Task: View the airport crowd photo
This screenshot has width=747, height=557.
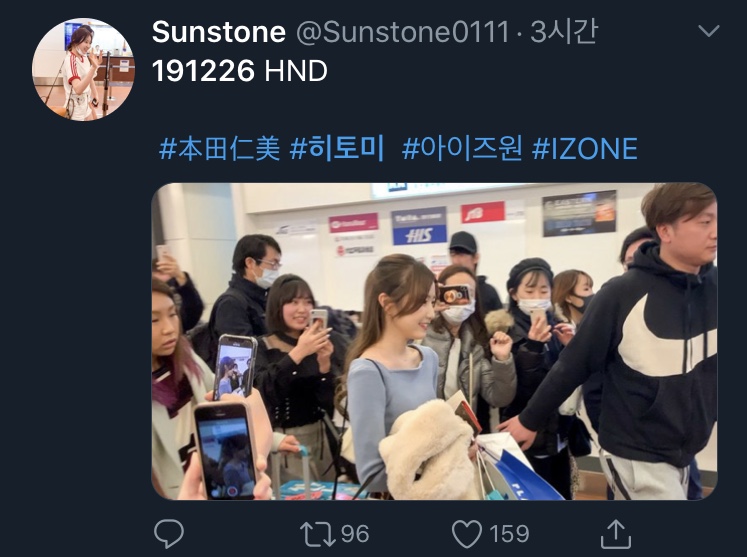Action: click(x=434, y=341)
